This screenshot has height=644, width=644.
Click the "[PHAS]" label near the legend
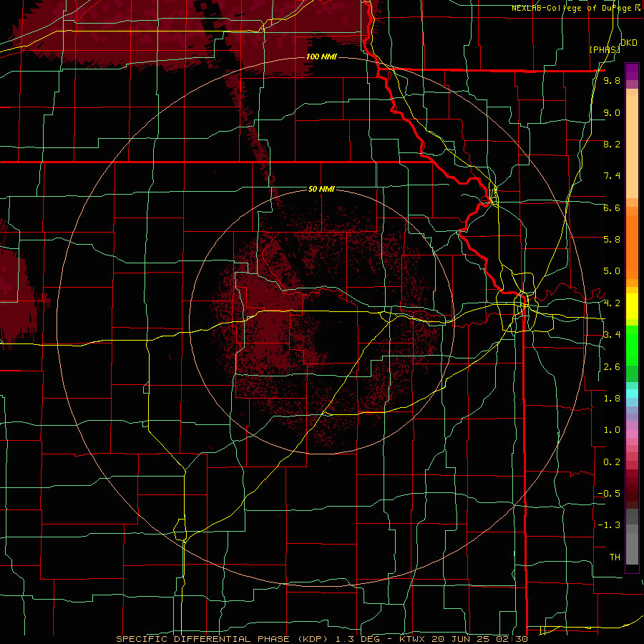pyautogui.click(x=605, y=49)
